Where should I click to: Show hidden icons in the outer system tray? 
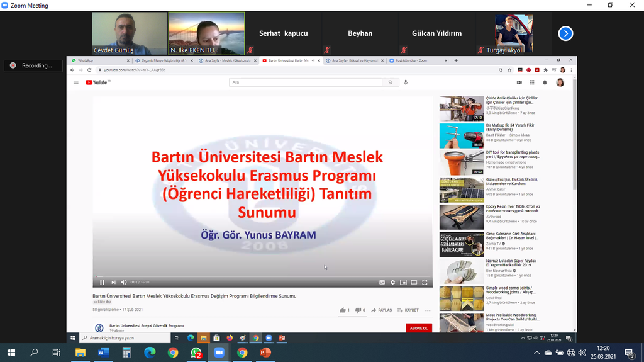(x=537, y=353)
